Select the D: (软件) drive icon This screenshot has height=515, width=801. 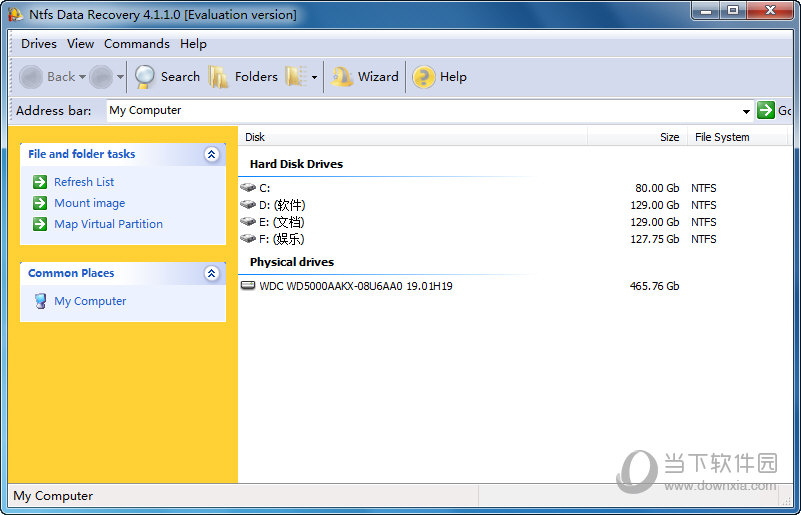click(248, 205)
